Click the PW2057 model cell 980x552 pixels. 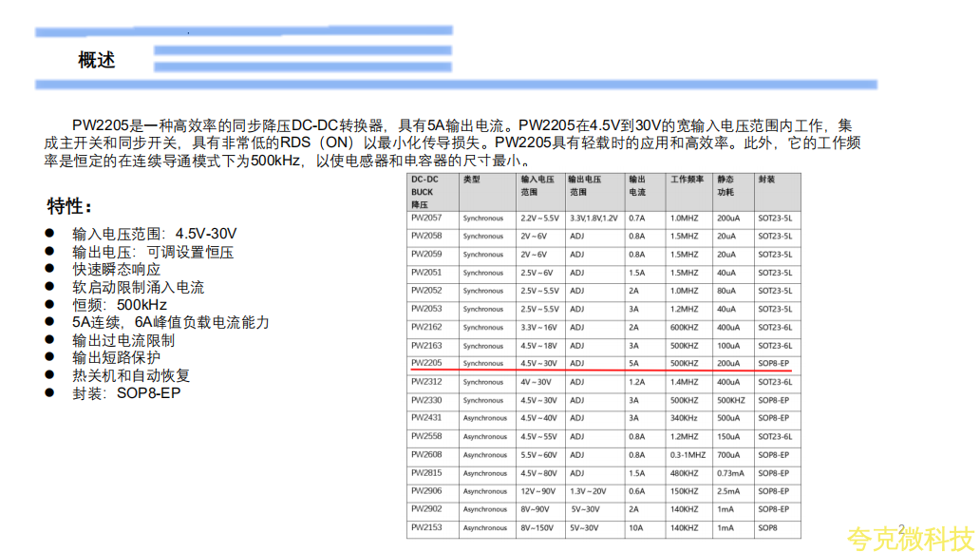coord(426,218)
